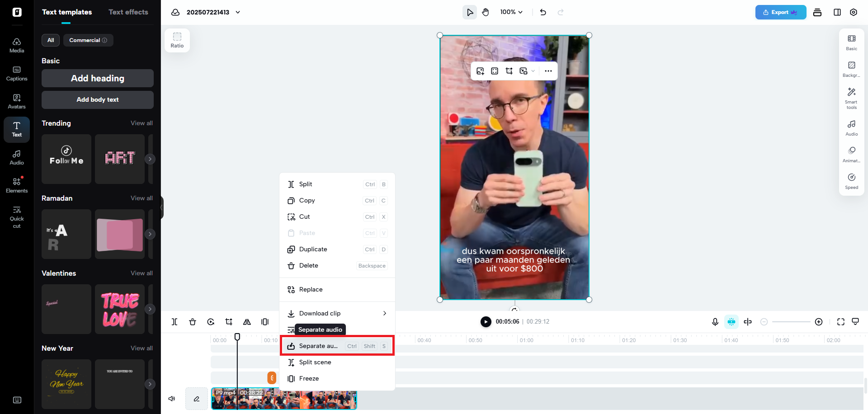Show more New Year text templates
868x414 pixels.
tap(150, 384)
